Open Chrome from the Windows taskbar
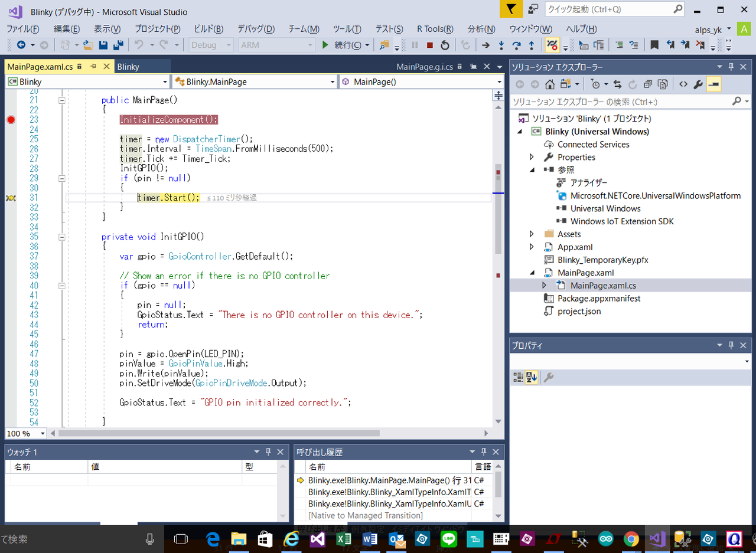Screen dimensions: 756x553 pyautogui.click(x=631, y=539)
